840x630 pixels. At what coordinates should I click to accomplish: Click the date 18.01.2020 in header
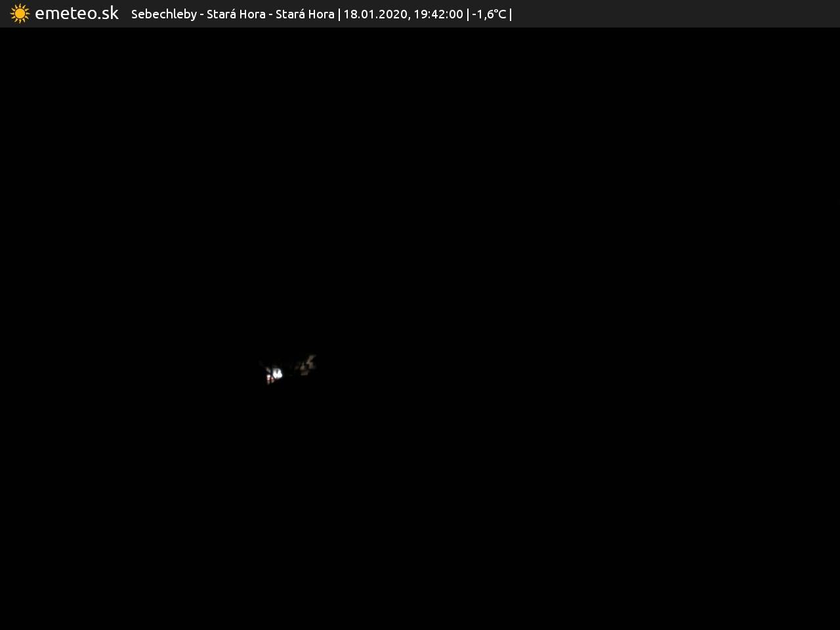tap(375, 14)
